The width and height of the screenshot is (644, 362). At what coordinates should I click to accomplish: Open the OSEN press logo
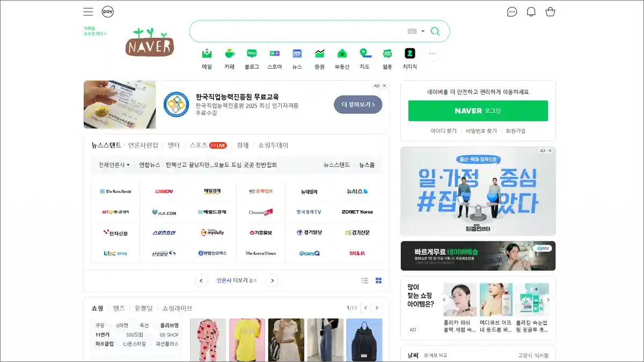(x=164, y=191)
